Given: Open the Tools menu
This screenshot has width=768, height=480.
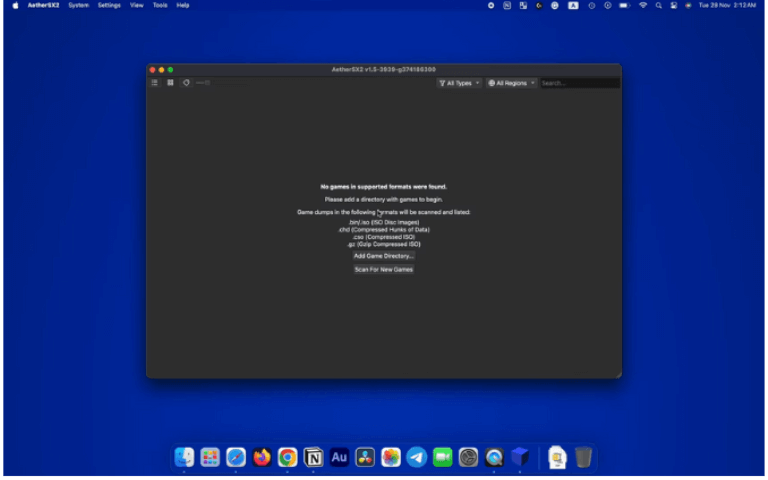Looking at the screenshot, I should 160,5.
